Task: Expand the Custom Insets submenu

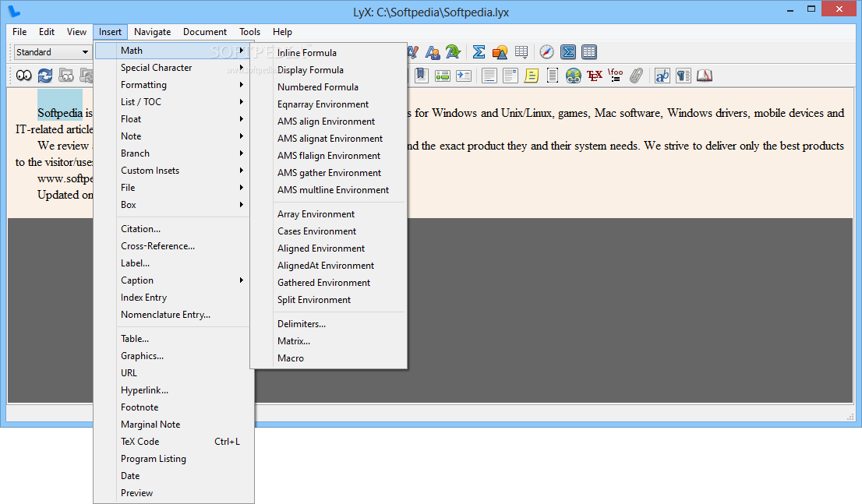Action: point(172,171)
